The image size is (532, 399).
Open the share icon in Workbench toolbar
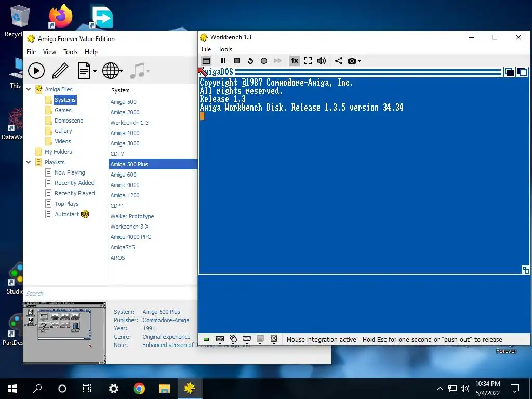click(338, 61)
